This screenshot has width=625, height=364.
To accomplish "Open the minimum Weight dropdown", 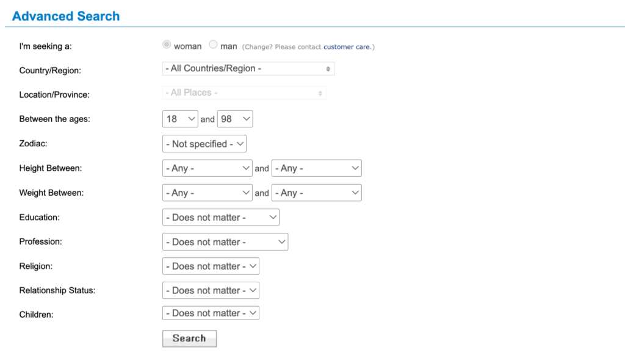I will tap(208, 193).
